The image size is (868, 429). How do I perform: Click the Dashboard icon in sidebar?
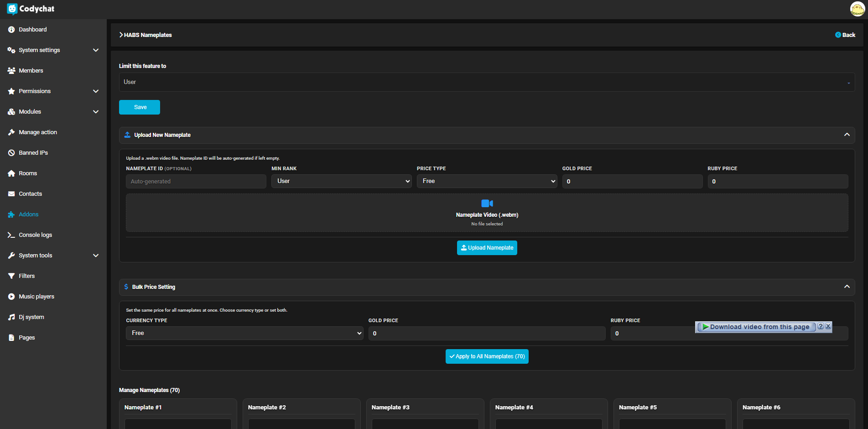pyautogui.click(x=11, y=30)
